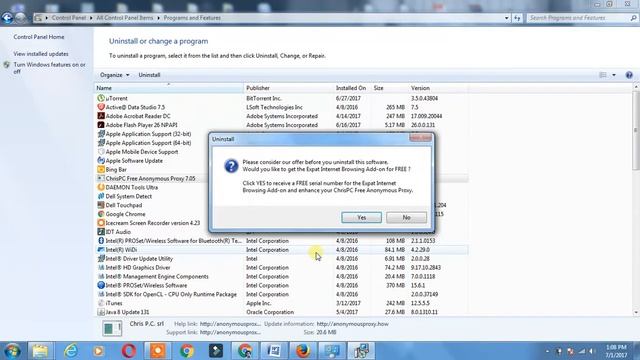Click the question mark icon in the dialog
Image resolution: width=640 pixels, height=360 pixels.
231,166
